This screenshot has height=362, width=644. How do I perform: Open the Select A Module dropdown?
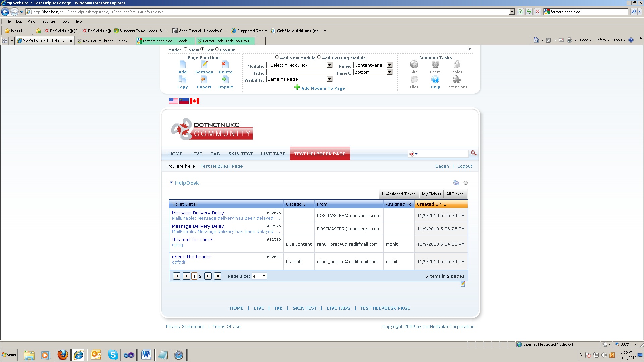pyautogui.click(x=329, y=65)
